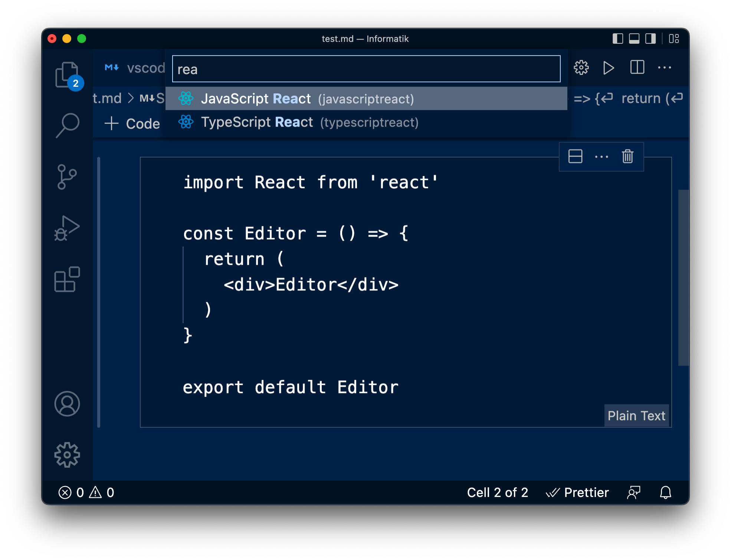Open the Source Control branch icon
Viewport: 731px width, 560px height.
[x=67, y=177]
